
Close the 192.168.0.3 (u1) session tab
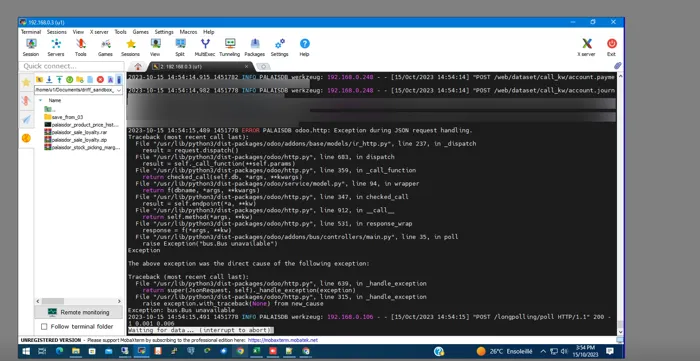point(246,66)
